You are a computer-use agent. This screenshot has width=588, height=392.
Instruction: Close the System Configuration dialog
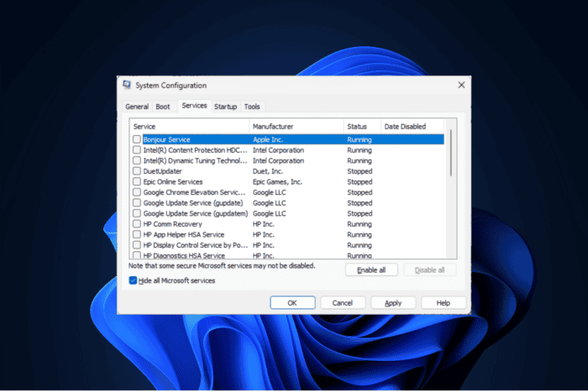point(461,85)
